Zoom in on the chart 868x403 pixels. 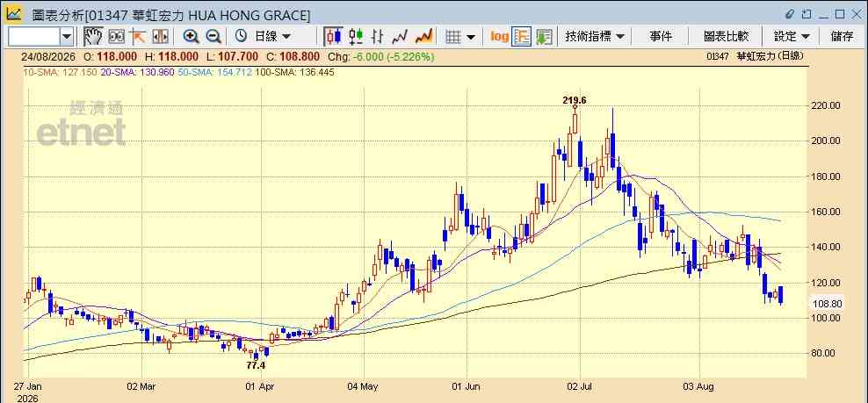pyautogui.click(x=191, y=37)
